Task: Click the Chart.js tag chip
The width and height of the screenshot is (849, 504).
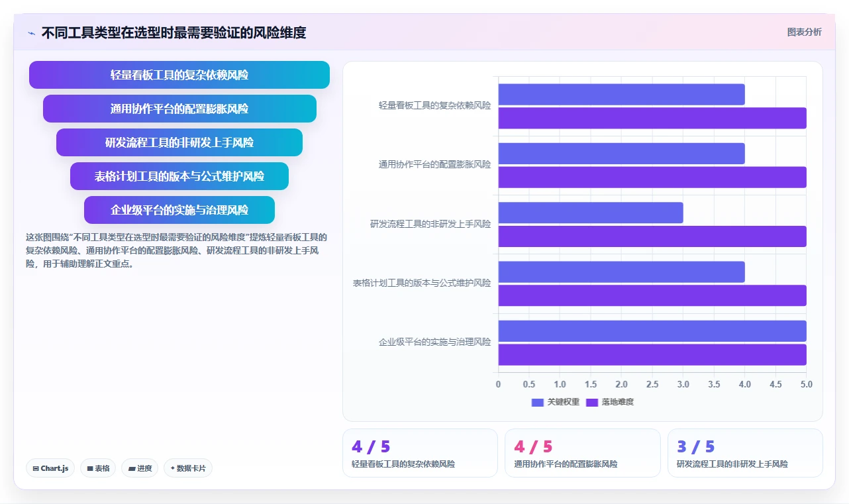Action: point(51,468)
